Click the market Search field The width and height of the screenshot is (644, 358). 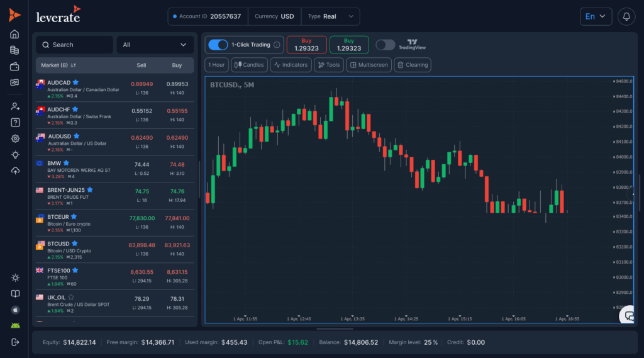click(x=74, y=45)
